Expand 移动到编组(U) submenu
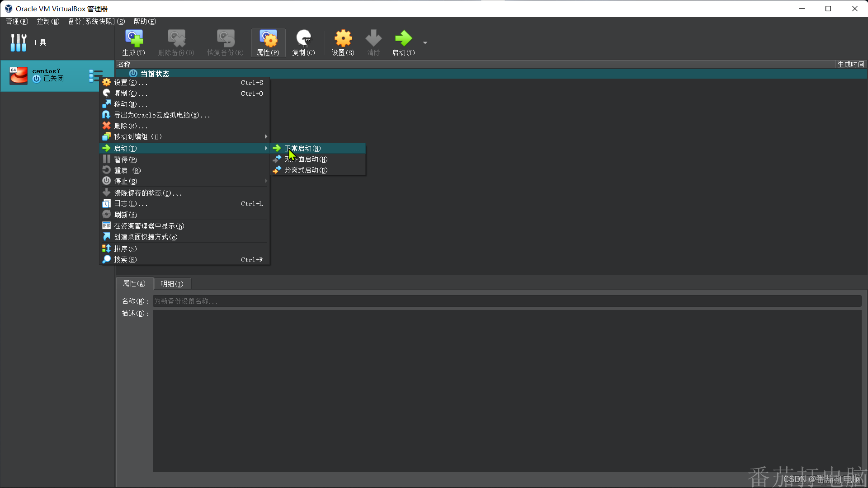 tap(184, 136)
